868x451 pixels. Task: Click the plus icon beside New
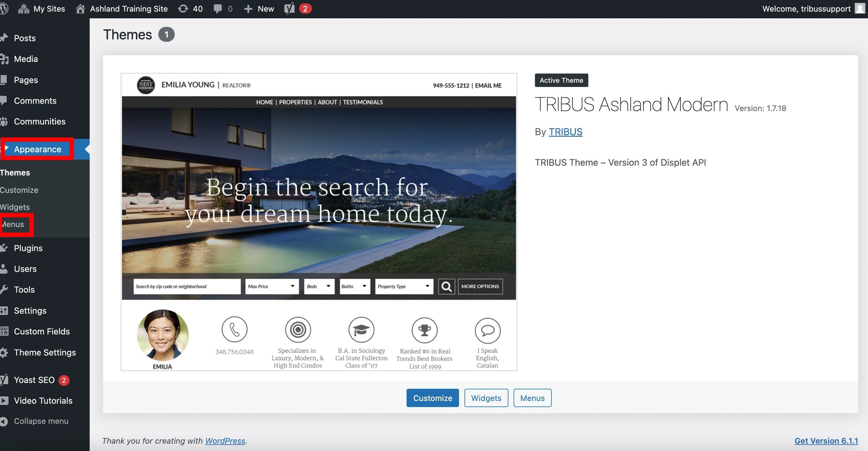[248, 9]
